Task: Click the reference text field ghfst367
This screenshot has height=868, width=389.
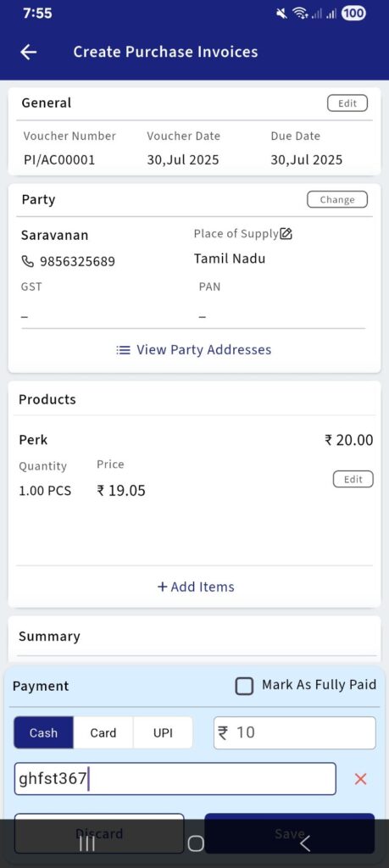Action: (x=175, y=779)
